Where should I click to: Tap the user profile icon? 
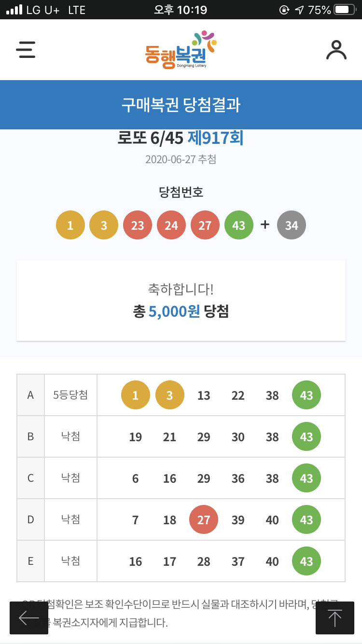pos(336,50)
